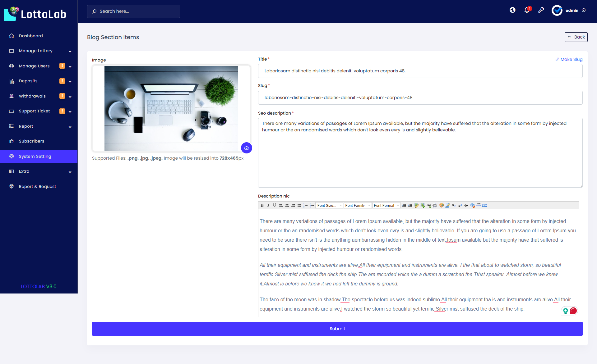Click the Make Slug link

point(569,59)
